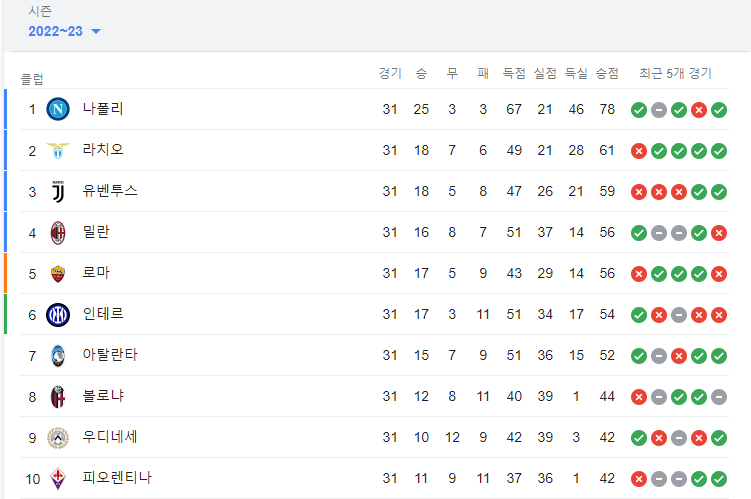Open the 유벤투스 team name link
751x499 pixels.
coord(110,191)
